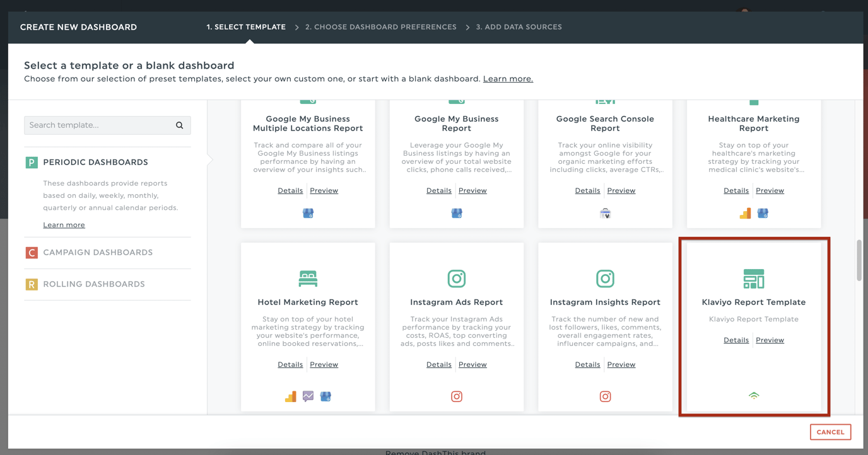Open Learn more link in header description

(x=508, y=79)
